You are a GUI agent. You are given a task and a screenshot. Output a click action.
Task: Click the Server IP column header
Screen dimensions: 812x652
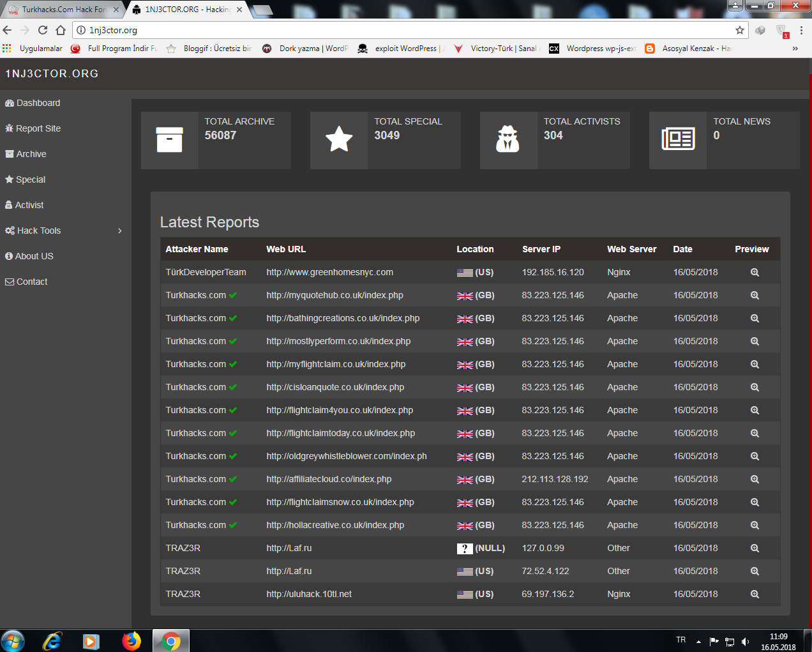(541, 249)
